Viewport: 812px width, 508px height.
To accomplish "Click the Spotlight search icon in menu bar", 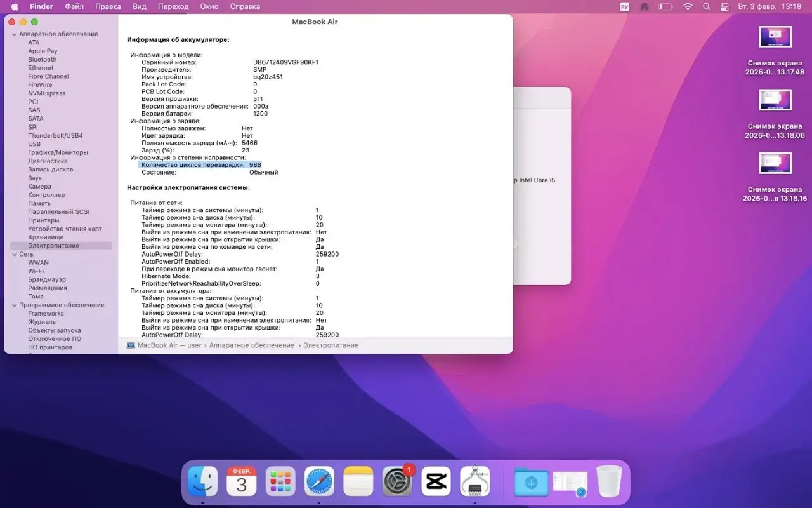I will pyautogui.click(x=706, y=6).
